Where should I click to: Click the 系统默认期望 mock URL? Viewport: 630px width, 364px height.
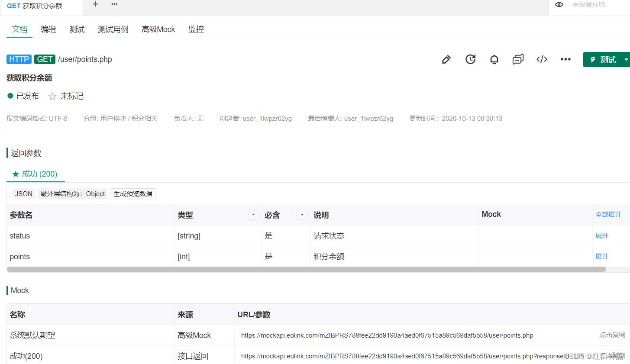(387, 335)
